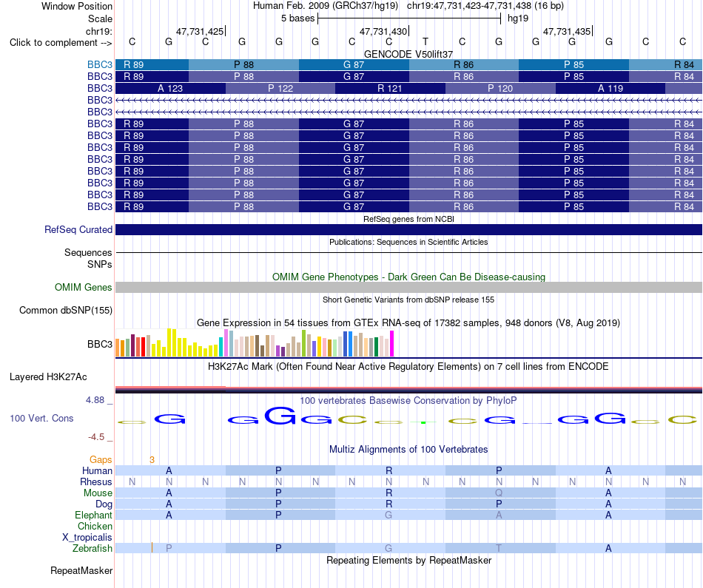Click the Scale track label

[x=101, y=18]
